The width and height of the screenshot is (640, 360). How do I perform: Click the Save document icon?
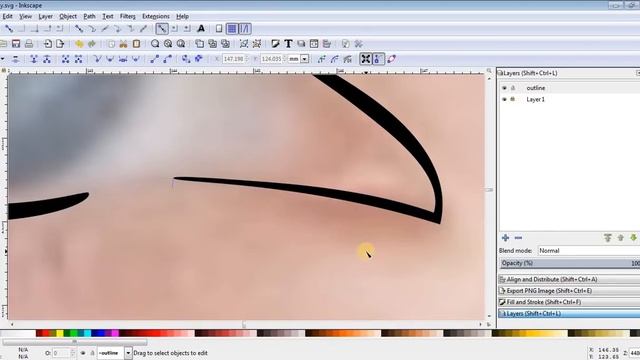pos(16,44)
